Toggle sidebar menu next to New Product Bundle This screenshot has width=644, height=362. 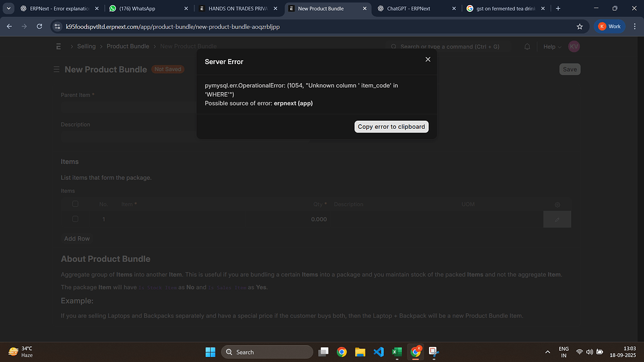tap(56, 69)
